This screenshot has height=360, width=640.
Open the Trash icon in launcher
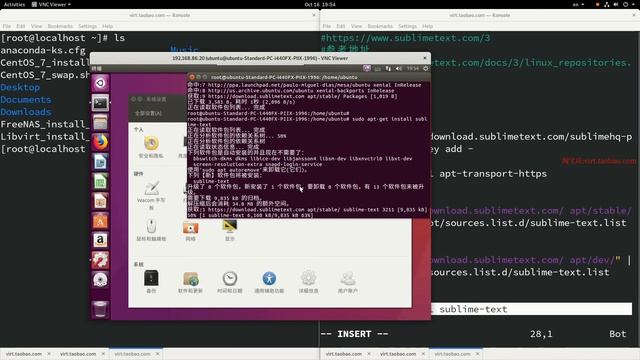(100, 309)
